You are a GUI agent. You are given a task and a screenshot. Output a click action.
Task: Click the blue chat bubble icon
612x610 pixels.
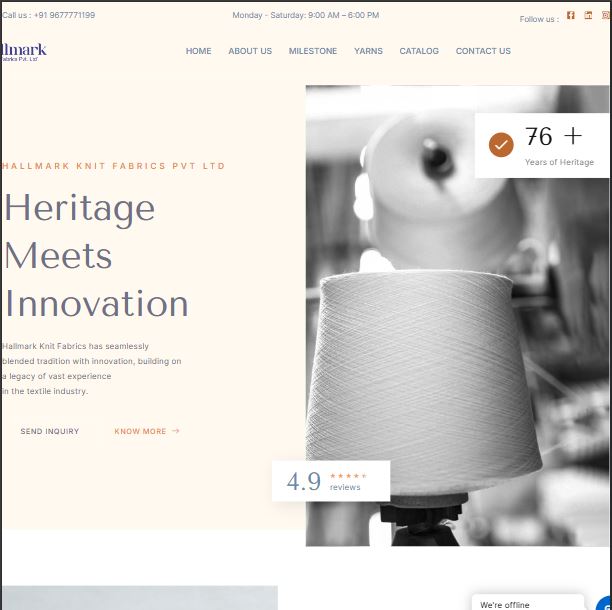(x=605, y=603)
